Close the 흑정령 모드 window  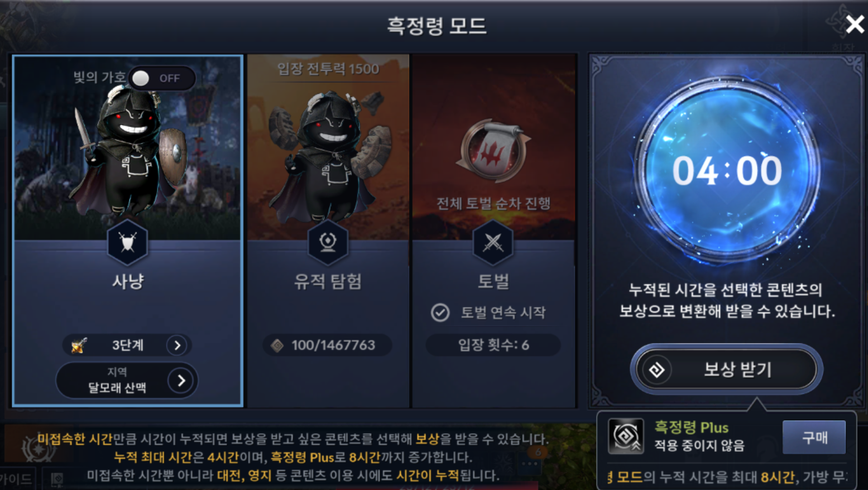coord(855,25)
